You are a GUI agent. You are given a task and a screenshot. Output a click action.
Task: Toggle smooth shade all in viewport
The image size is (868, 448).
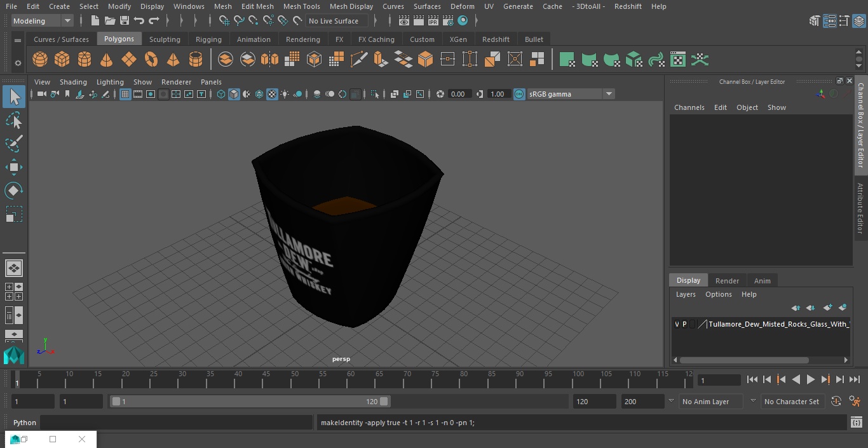click(234, 94)
